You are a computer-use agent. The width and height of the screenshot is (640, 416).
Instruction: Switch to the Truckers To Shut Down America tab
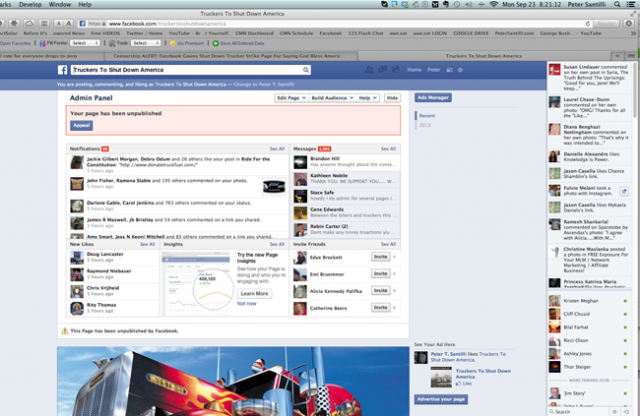pos(484,56)
